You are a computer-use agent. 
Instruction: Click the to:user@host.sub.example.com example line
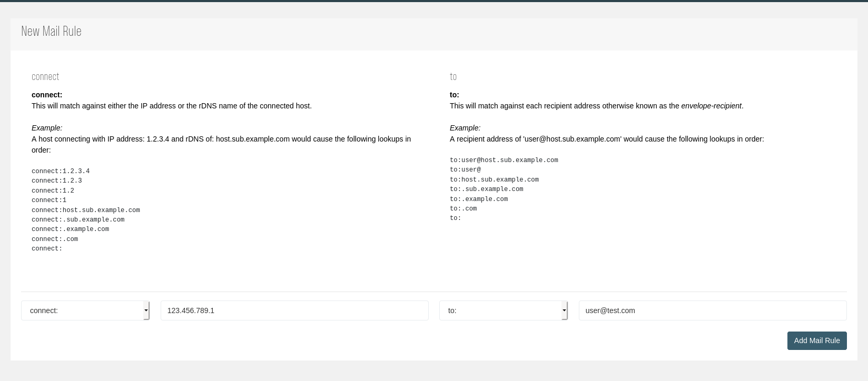[x=504, y=160]
